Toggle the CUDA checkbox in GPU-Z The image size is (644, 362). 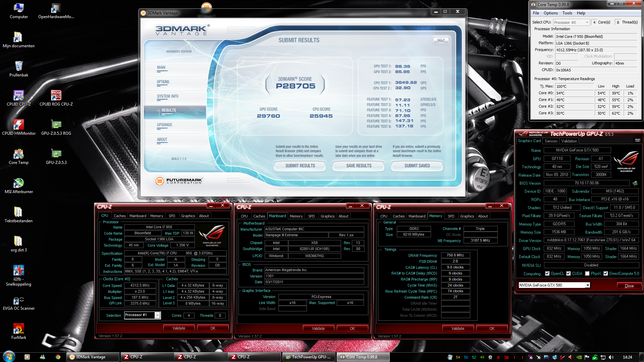pos(568,274)
